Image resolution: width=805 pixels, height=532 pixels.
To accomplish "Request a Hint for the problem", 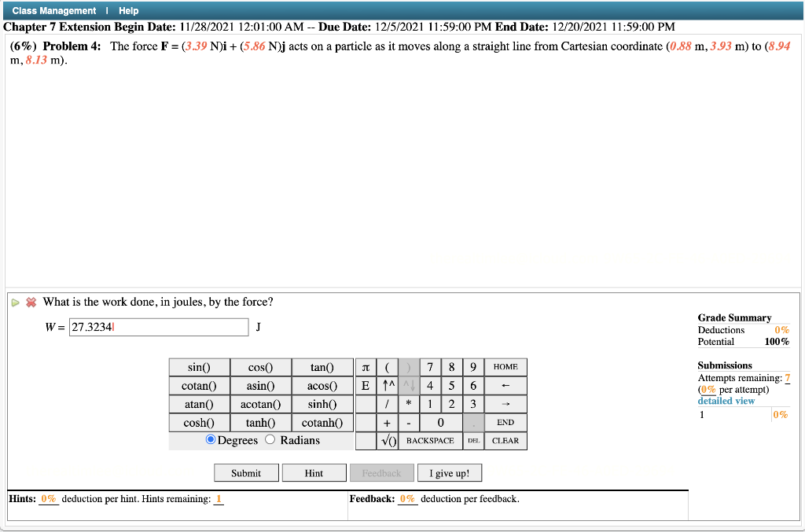I will click(314, 472).
